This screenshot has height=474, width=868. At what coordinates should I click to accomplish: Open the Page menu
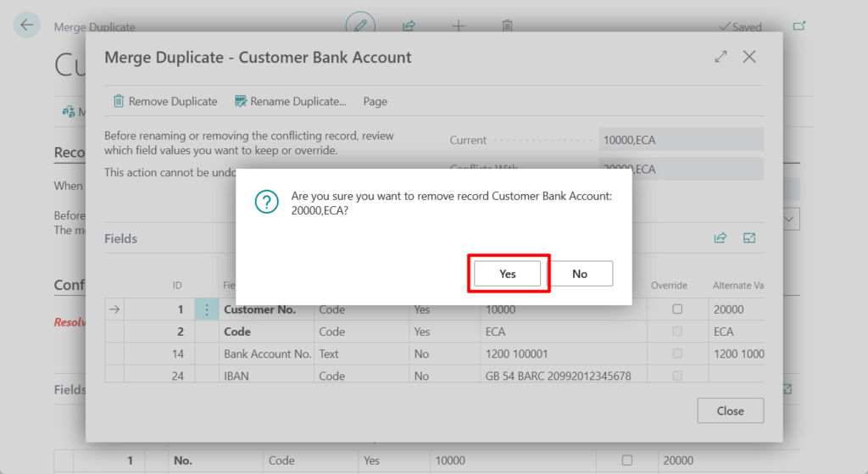click(x=375, y=102)
